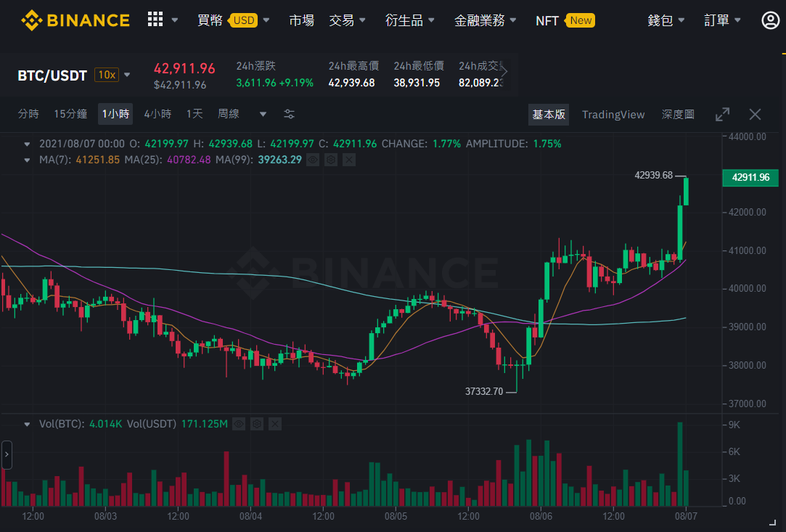Toggle MA indicator visibility eye
The width and height of the screenshot is (786, 532).
313,160
